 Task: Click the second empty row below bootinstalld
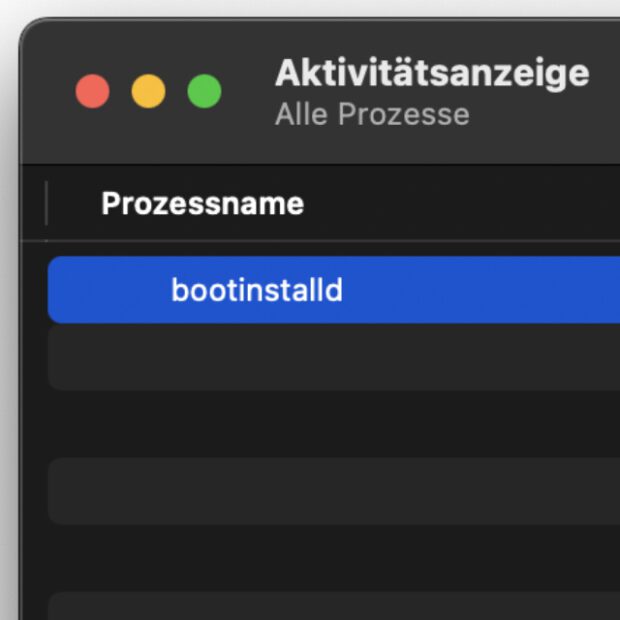pyautogui.click(x=330, y=423)
